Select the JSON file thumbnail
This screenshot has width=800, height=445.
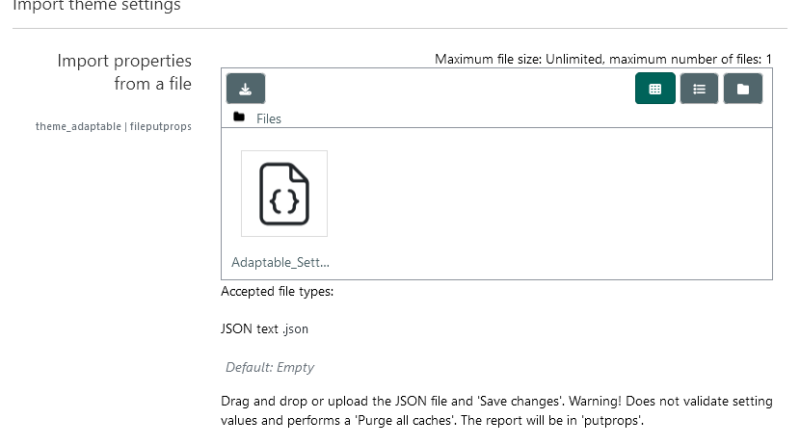pyautogui.click(x=284, y=193)
